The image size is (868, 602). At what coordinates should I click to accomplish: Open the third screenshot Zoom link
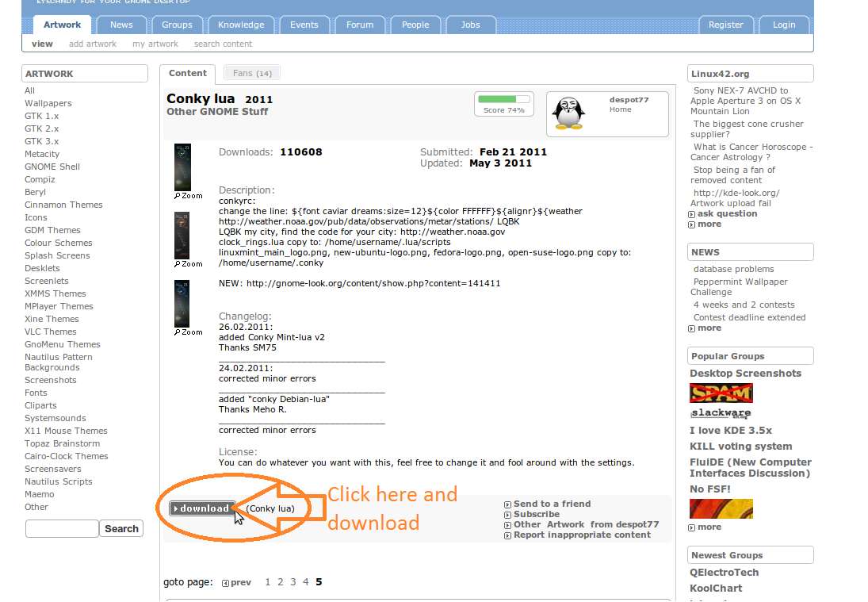point(188,332)
